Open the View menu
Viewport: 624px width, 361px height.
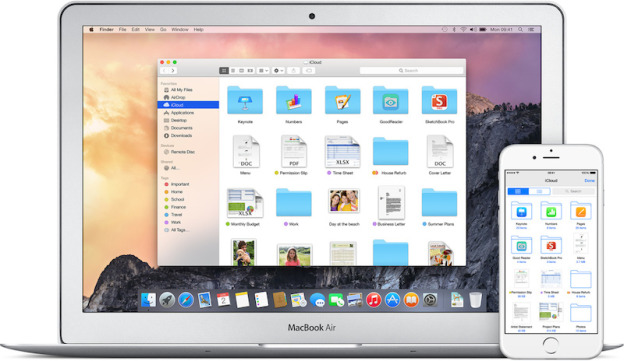(150, 29)
